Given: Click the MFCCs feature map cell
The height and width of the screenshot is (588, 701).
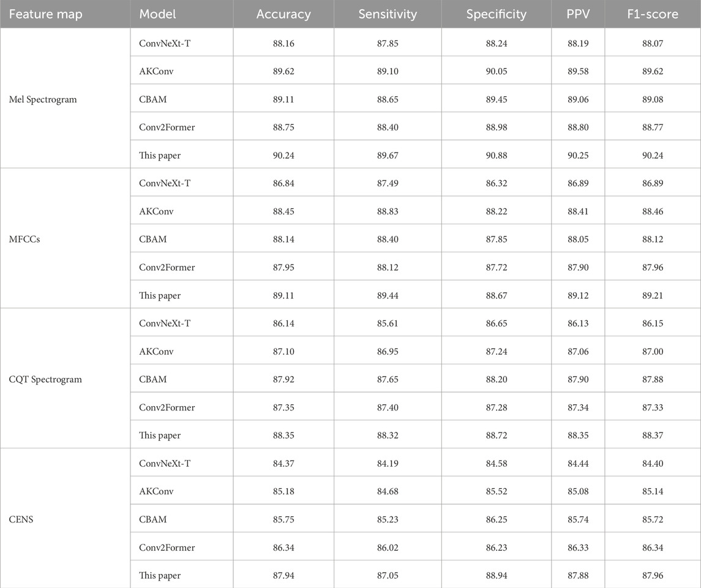Looking at the screenshot, I should tap(26, 239).
